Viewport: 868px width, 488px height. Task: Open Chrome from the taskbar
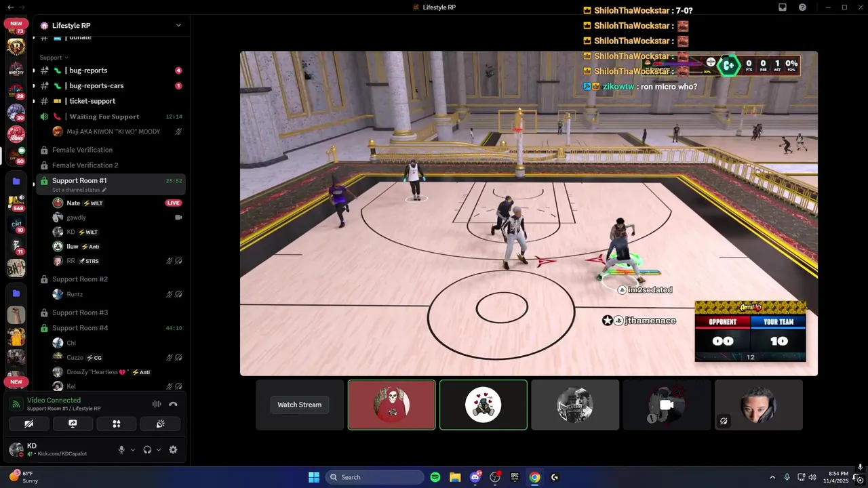[534, 477]
